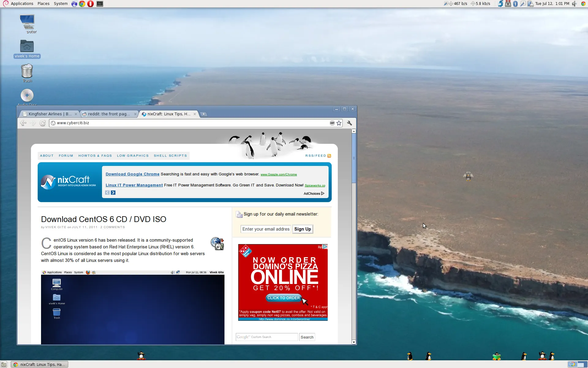Reload the page with refresh icon
Screen dimensions: 588x368
click(43, 123)
